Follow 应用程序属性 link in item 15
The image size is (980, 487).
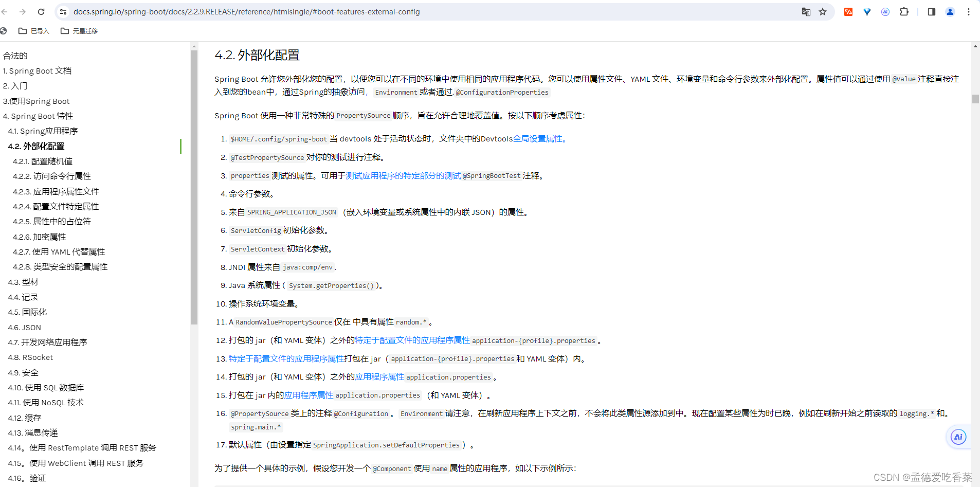[308, 395]
